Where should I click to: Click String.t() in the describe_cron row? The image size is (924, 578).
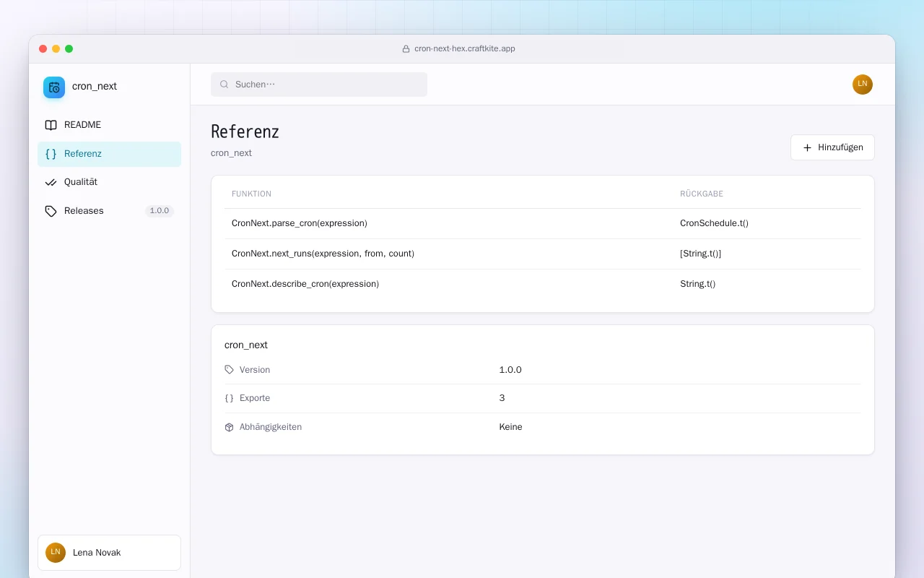(697, 284)
